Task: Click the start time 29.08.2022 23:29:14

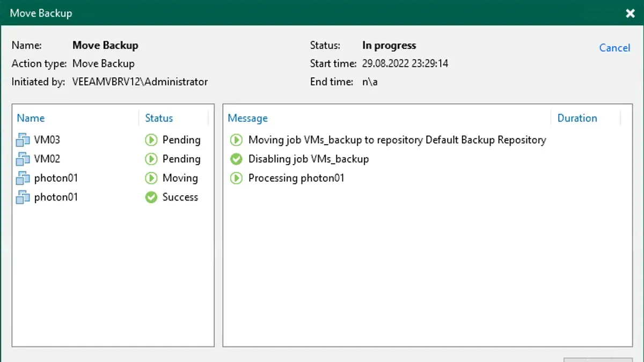Action: (405, 63)
